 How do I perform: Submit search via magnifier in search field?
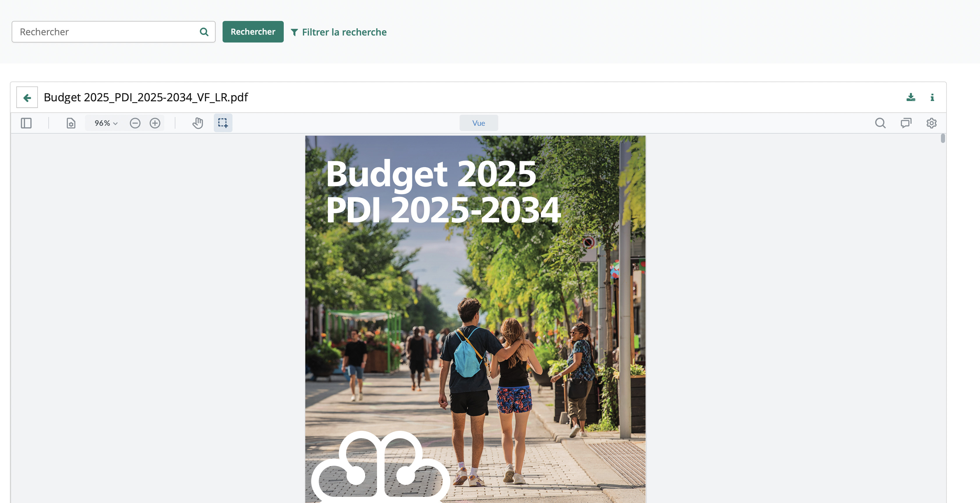[x=204, y=32]
